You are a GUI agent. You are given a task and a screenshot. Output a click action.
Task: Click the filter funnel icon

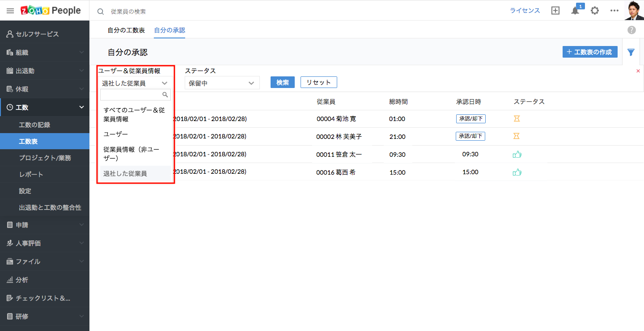pyautogui.click(x=631, y=52)
